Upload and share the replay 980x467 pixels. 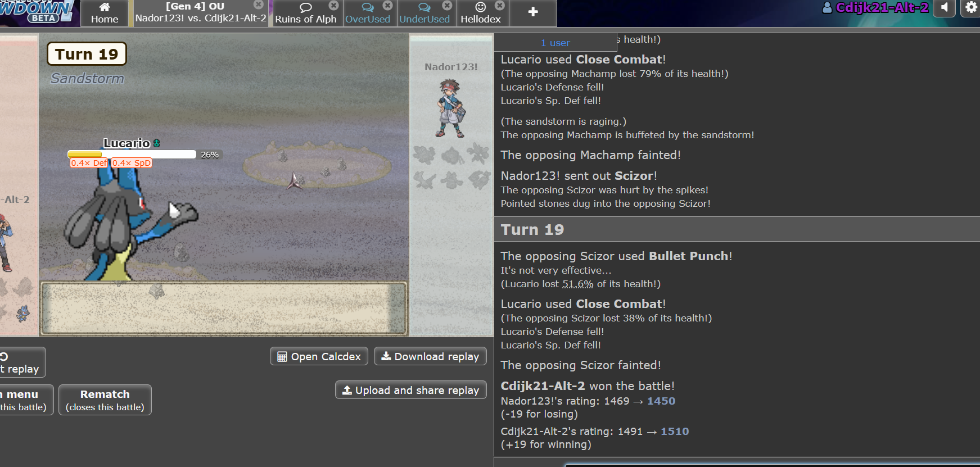[410, 390]
